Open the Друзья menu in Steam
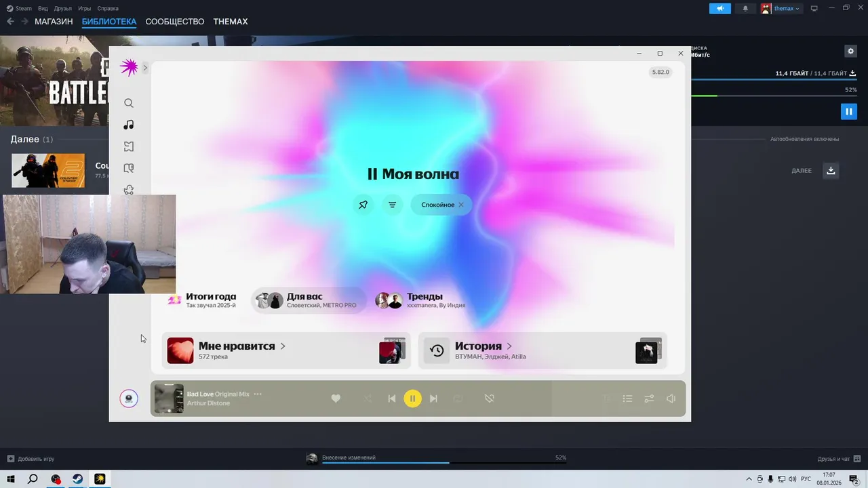The width and height of the screenshot is (868, 488). point(62,8)
